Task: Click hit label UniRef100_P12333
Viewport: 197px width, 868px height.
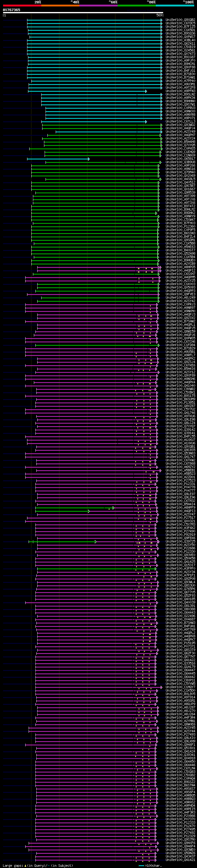Action: (180, 822)
